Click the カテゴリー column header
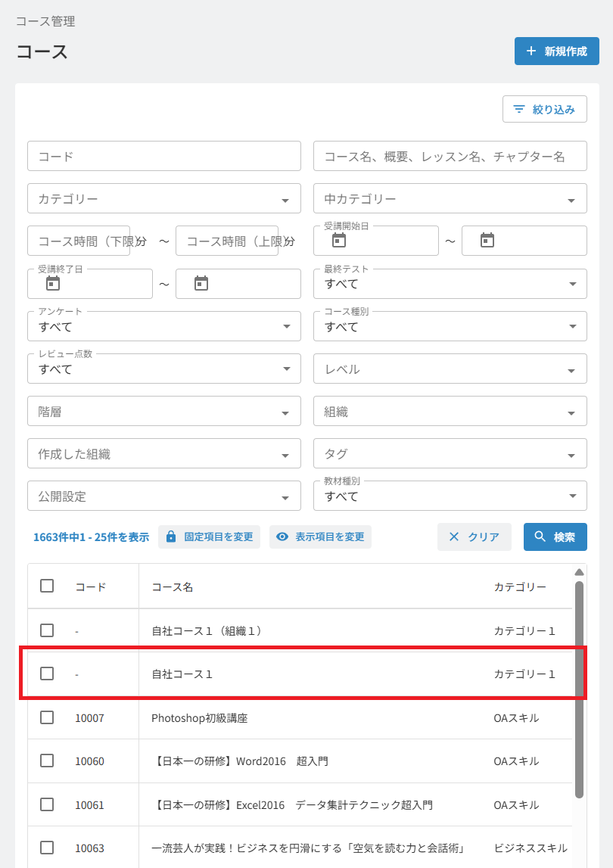This screenshot has height=868, width=613. click(x=520, y=586)
